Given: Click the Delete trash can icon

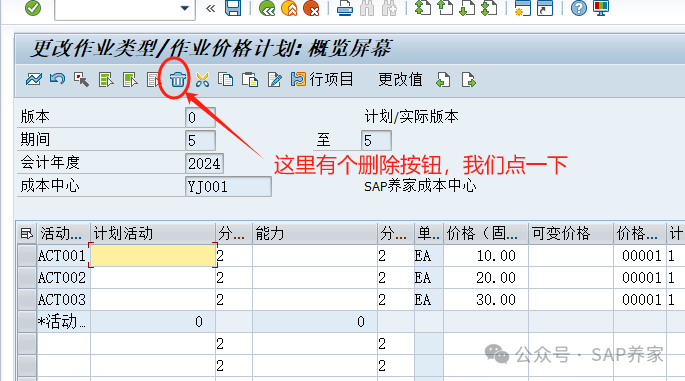Looking at the screenshot, I should pos(177,80).
